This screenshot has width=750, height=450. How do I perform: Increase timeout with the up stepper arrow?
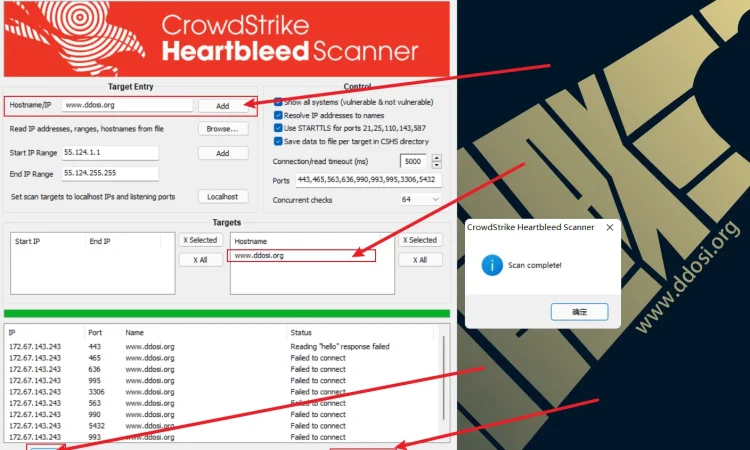point(437,158)
